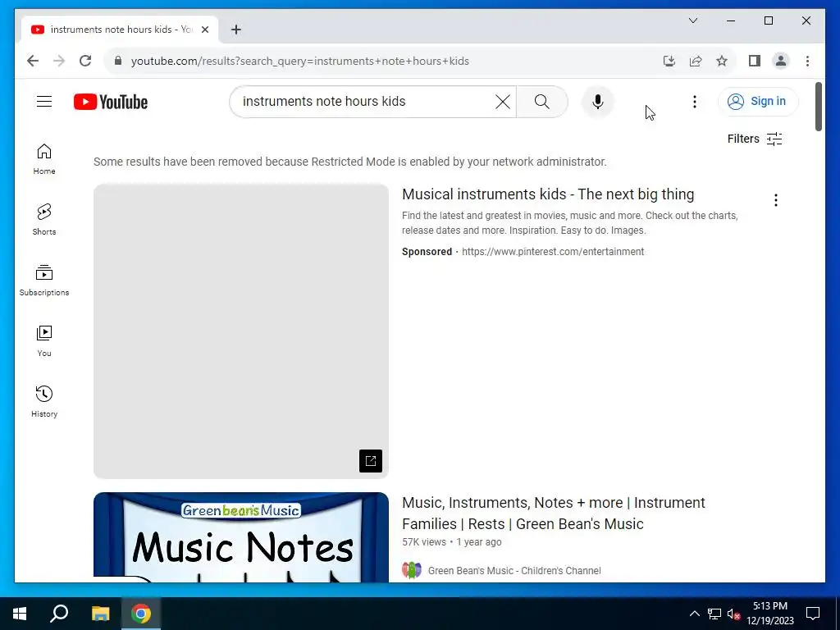
Task: Open Shorts in the sidebar
Action: [44, 220]
